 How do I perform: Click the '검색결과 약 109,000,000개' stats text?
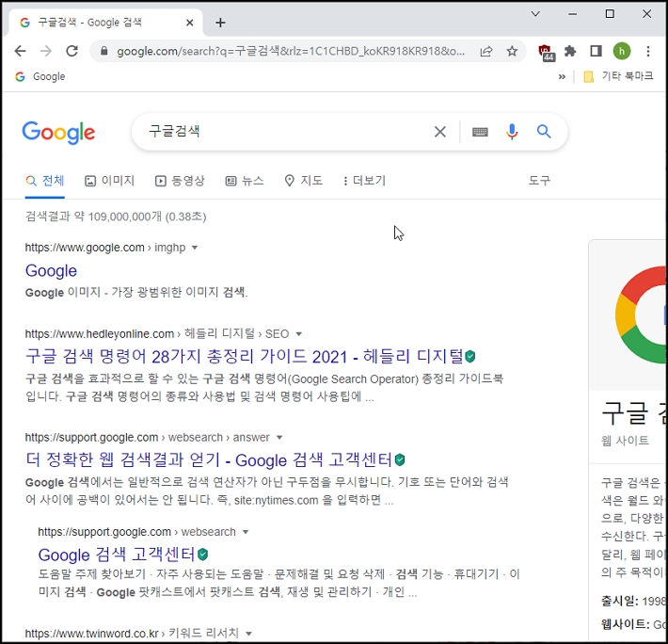(116, 217)
